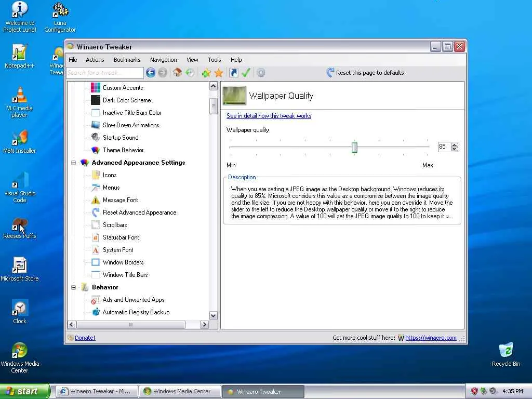This screenshot has width=532, height=399.
Task: Click the Wallpaper Quality thumbnail image
Action: click(234, 96)
